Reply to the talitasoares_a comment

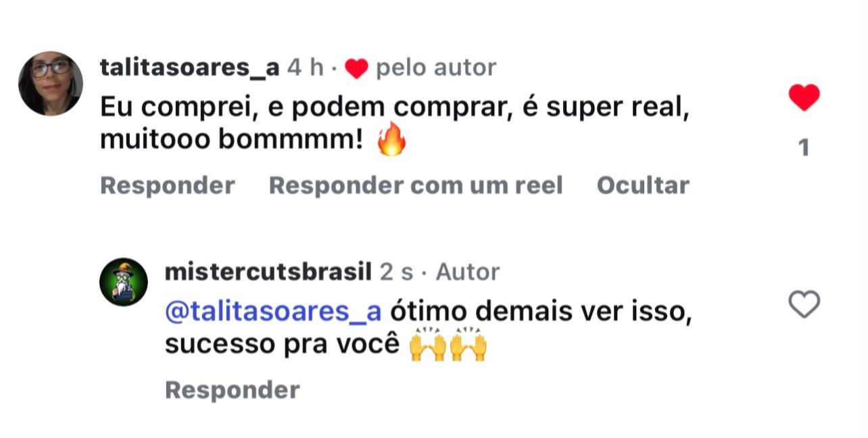pos(168,185)
